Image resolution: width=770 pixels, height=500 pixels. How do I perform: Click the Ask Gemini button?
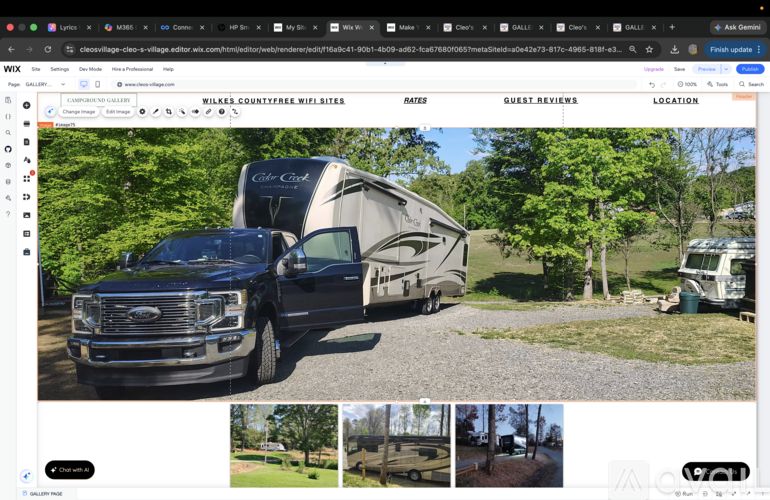click(x=738, y=28)
